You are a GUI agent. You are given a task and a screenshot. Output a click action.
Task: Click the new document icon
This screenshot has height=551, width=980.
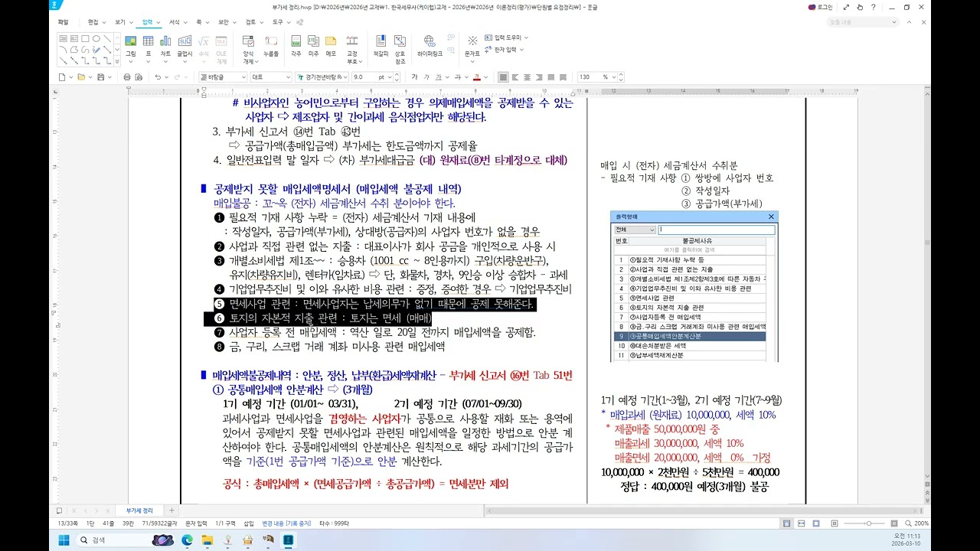tap(63, 77)
